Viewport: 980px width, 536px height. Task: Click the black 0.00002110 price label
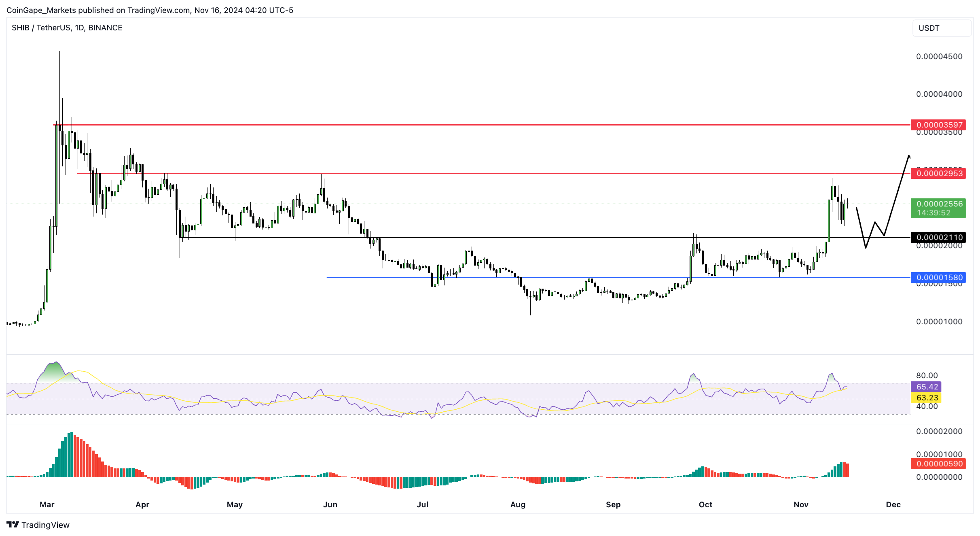[938, 237]
